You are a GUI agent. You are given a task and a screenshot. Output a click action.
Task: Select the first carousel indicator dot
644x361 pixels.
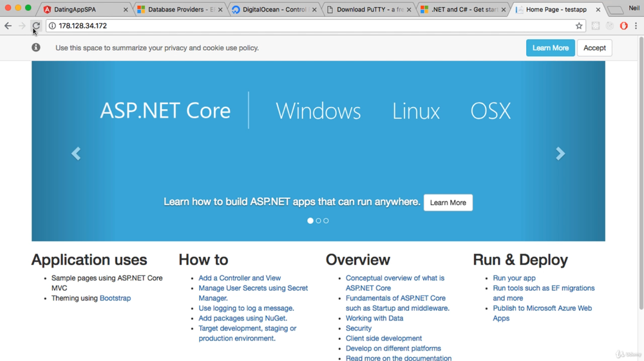(x=310, y=221)
